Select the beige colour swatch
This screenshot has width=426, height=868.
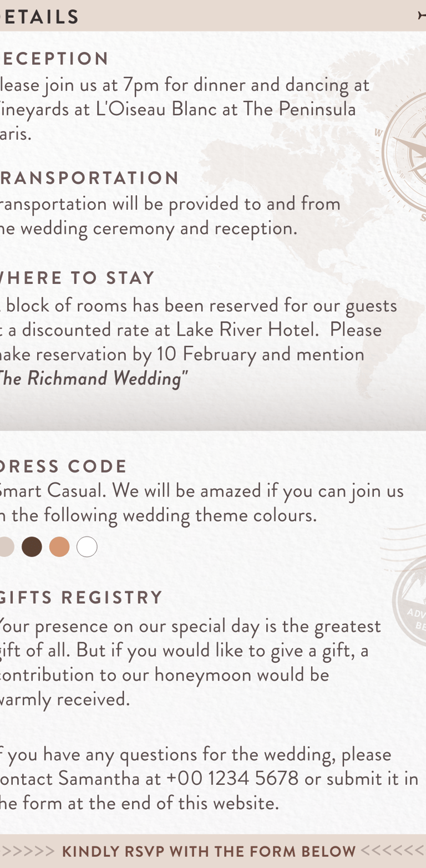(x=6, y=546)
